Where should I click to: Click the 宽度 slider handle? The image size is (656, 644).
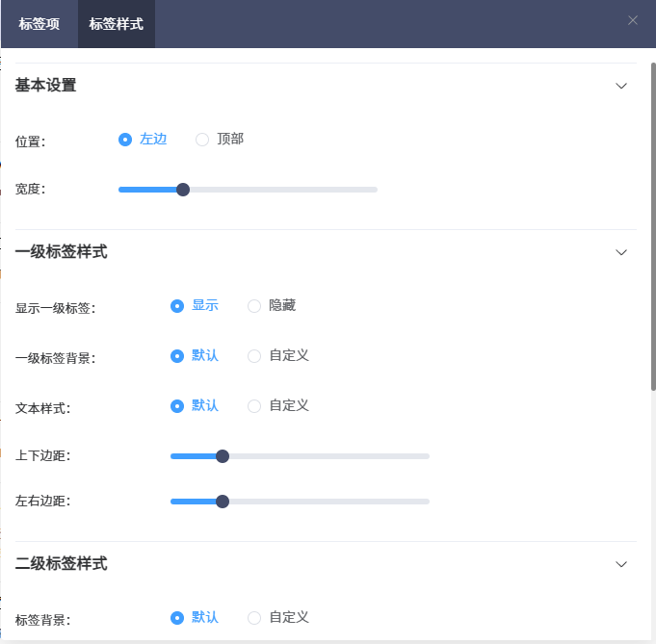[x=183, y=190]
